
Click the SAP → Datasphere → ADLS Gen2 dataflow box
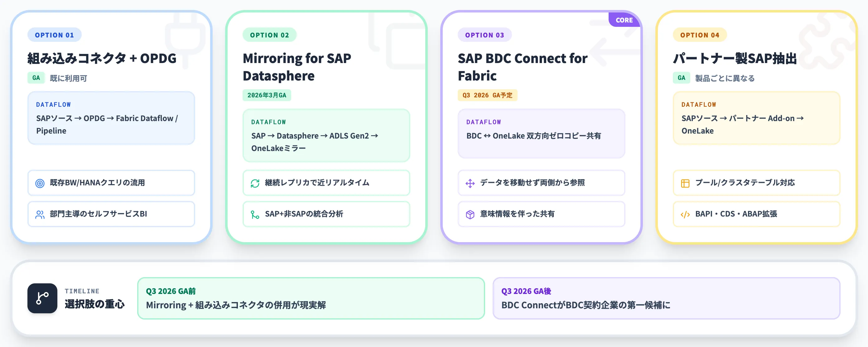[x=326, y=135]
